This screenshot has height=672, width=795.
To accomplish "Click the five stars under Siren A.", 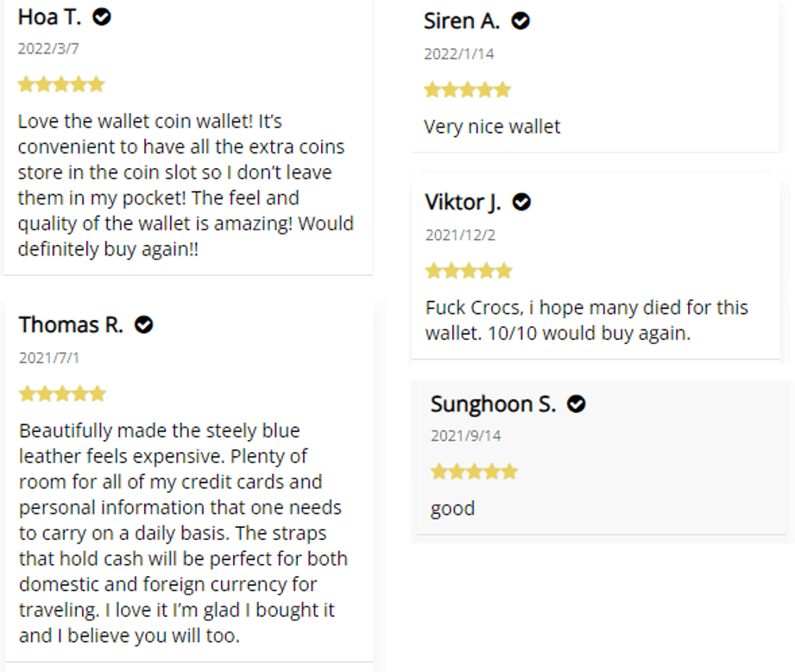I will pos(468,90).
